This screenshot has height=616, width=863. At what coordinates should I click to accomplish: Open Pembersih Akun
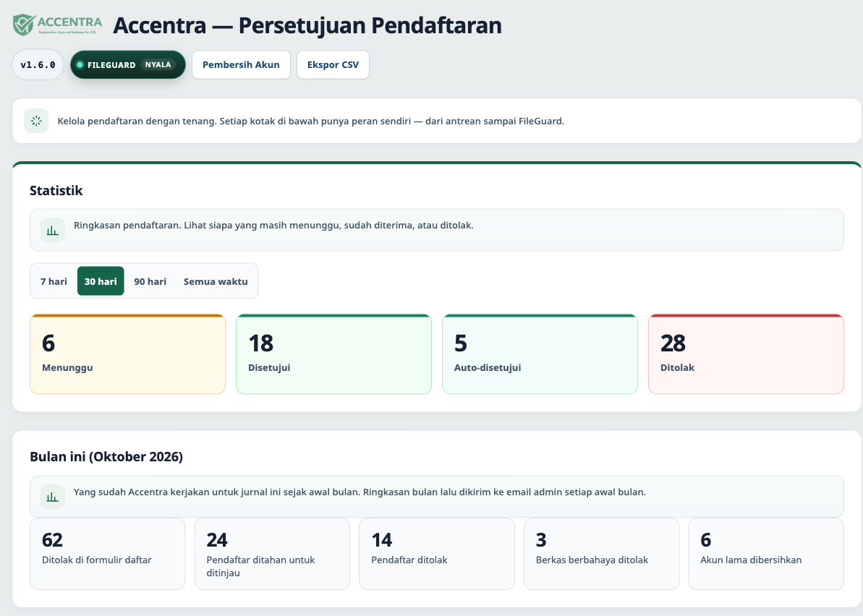(241, 65)
